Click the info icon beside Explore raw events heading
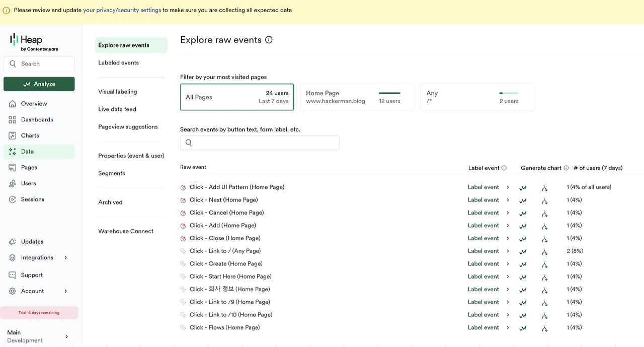 269,40
